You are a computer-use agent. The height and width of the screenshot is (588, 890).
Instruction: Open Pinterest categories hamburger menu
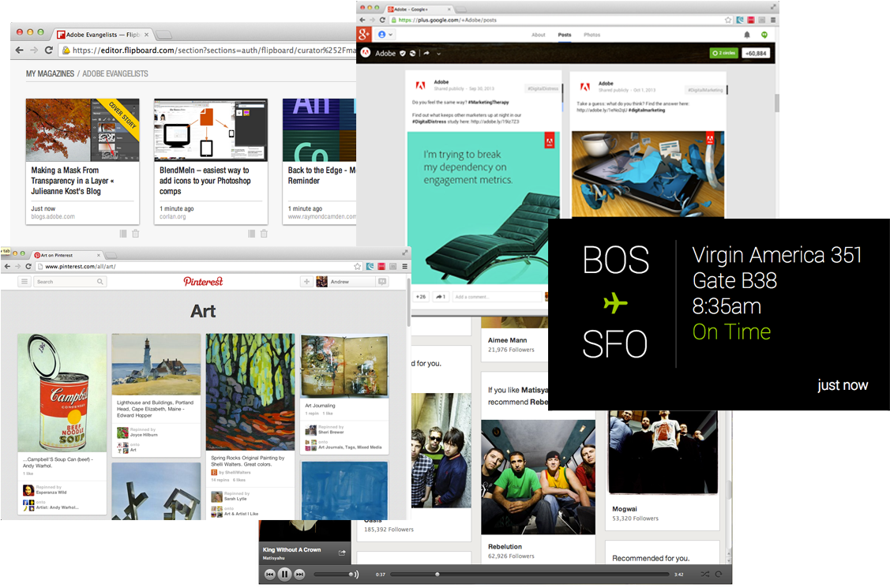pos(24,281)
